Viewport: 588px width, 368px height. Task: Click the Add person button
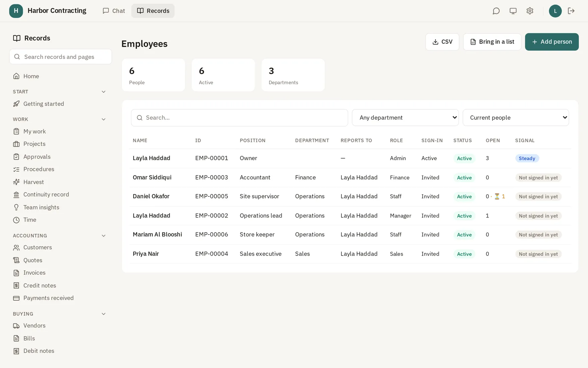tap(552, 42)
